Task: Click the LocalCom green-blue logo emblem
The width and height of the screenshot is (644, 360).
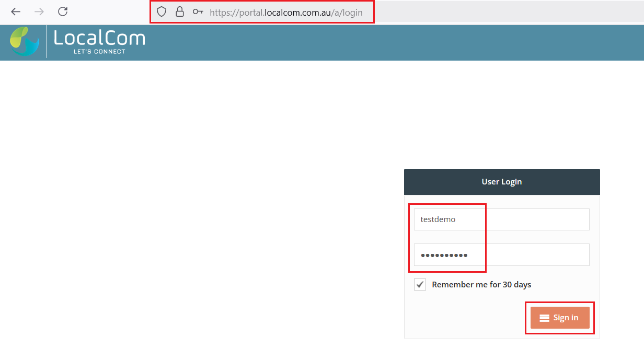Action: pyautogui.click(x=25, y=41)
